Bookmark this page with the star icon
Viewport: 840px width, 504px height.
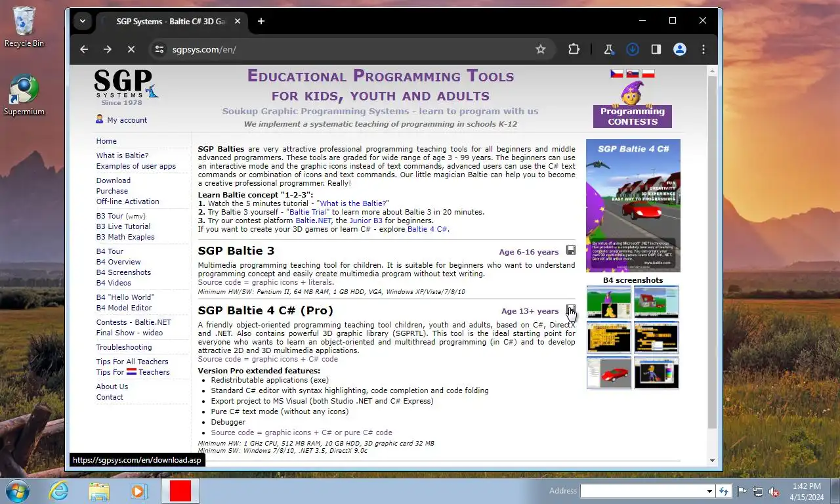tap(541, 49)
